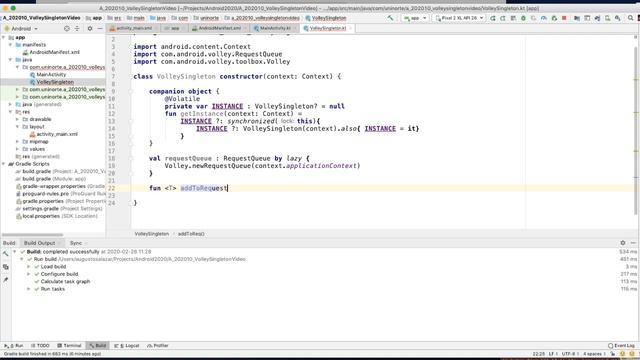Screen dimensions: 640x360
Task: Click the hammer icon in Build panel sidebar
Action: 6,254
